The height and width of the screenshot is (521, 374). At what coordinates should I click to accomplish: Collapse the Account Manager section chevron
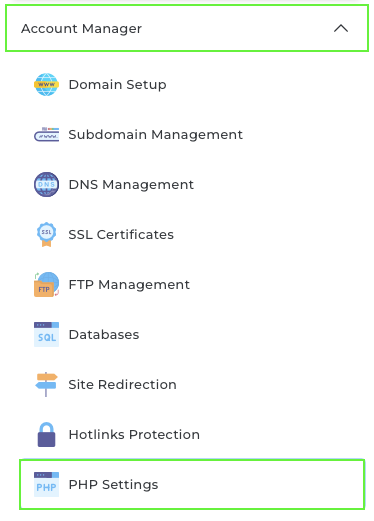pos(341,28)
